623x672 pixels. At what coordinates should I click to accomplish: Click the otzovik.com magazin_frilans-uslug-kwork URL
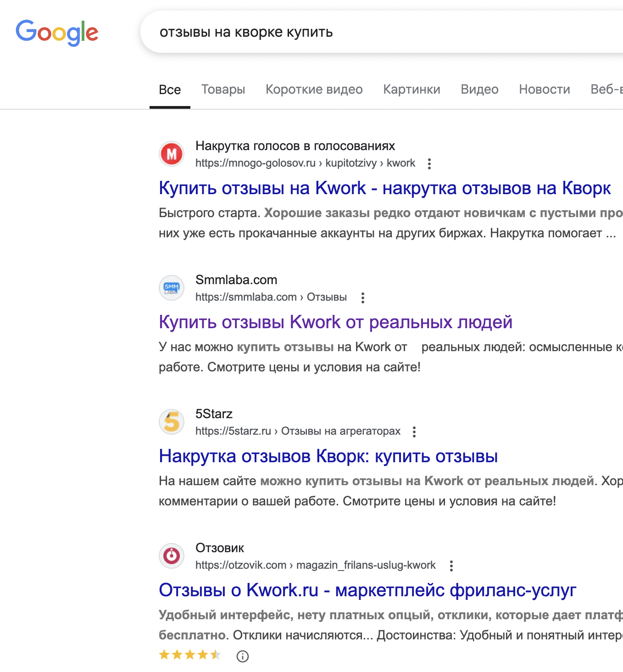pos(315,565)
